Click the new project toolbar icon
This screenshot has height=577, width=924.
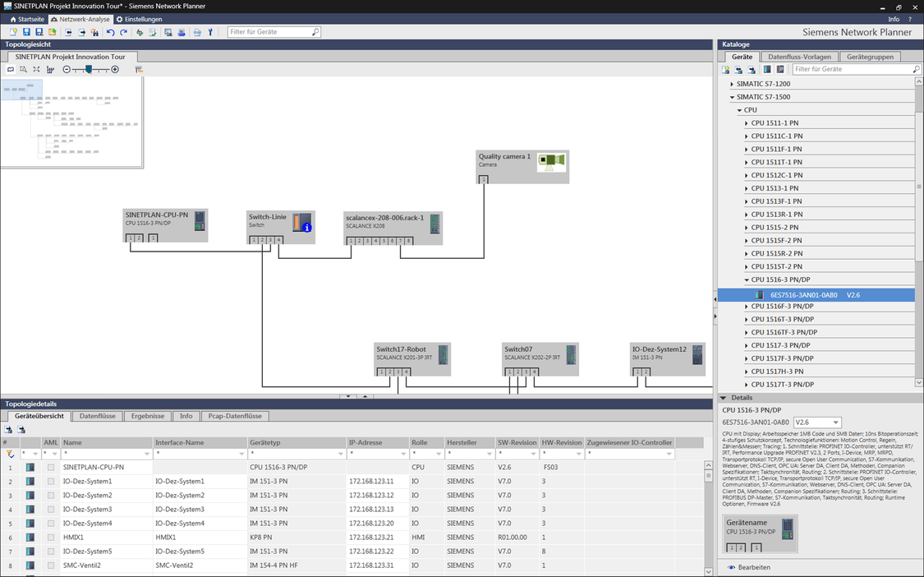point(14,32)
